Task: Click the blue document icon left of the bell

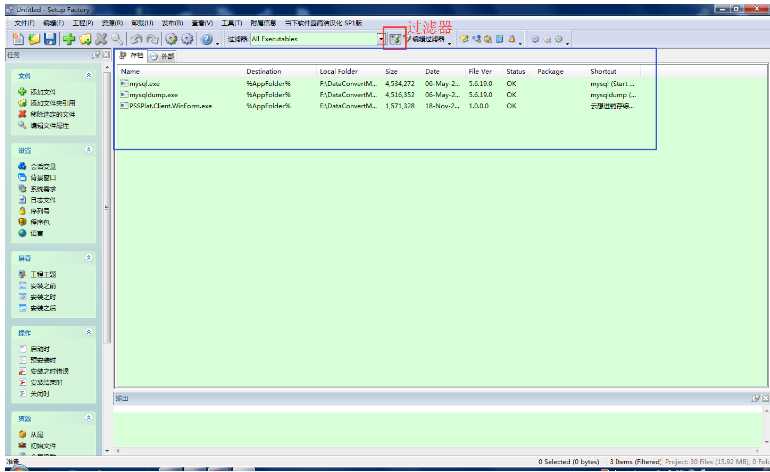Action: click(x=499, y=39)
